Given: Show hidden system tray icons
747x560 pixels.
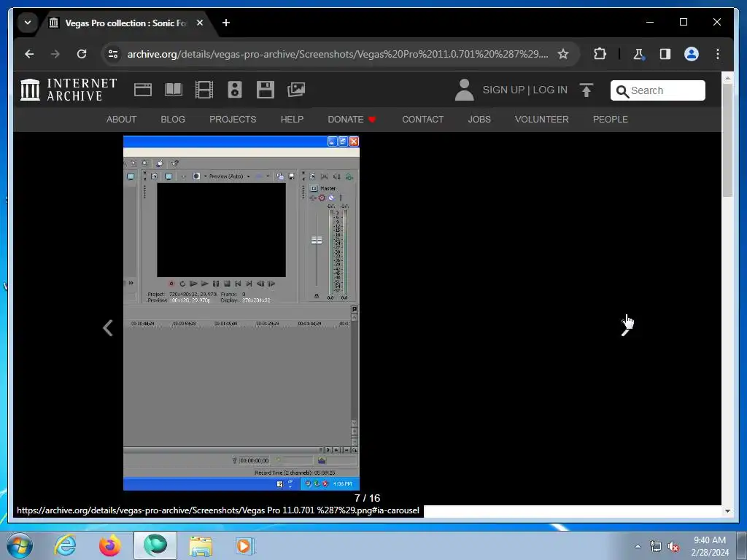Looking at the screenshot, I should [x=638, y=546].
